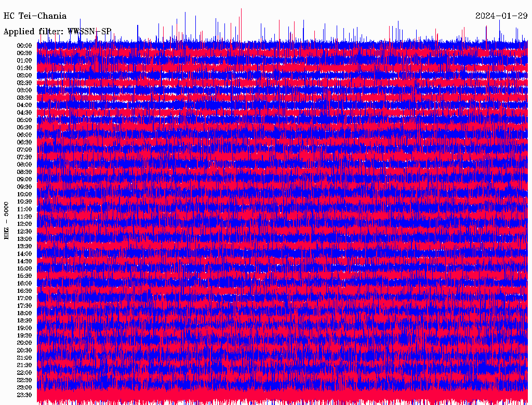The height and width of the screenshot is (405, 532).
Task: Select the 23:30 time label
Action: [24, 395]
